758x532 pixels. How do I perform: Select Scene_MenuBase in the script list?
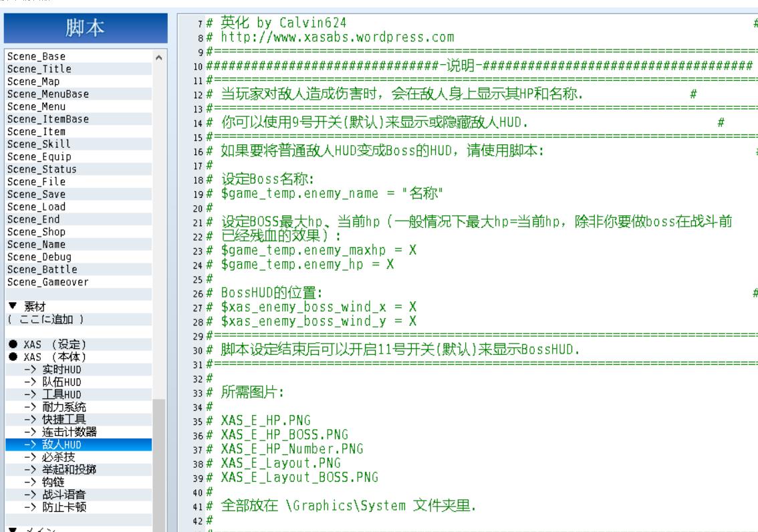point(78,94)
